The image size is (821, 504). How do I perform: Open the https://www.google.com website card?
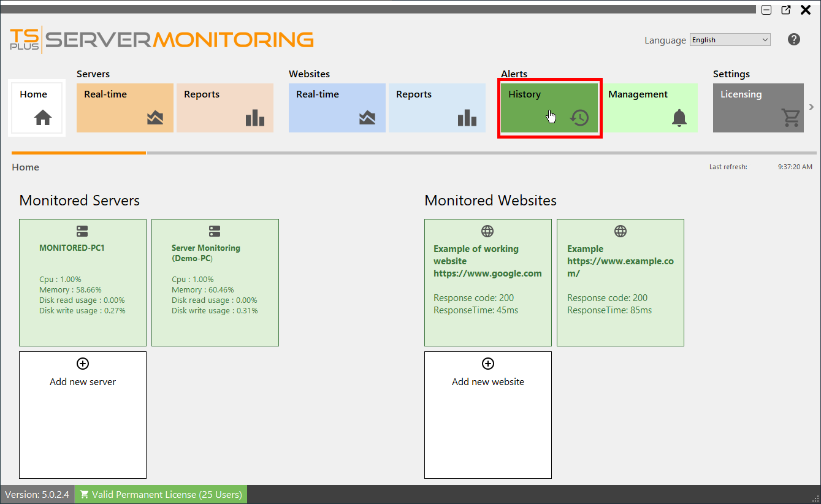pos(487,282)
